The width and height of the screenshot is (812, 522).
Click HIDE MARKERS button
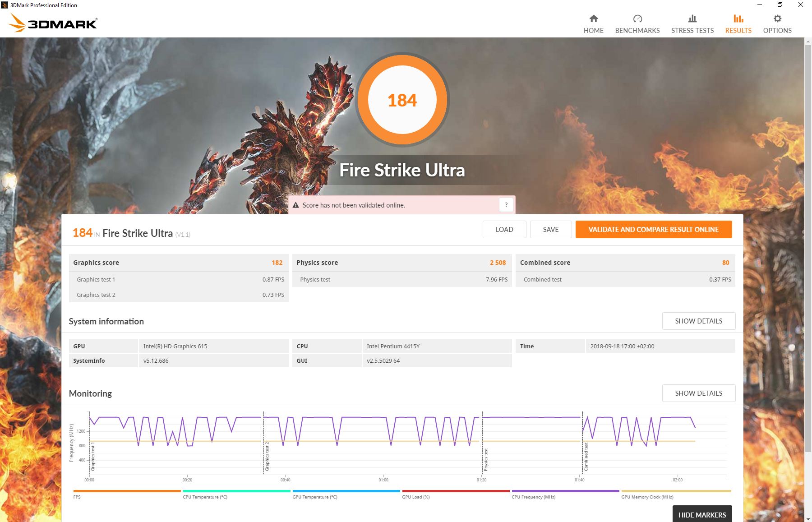(x=702, y=514)
